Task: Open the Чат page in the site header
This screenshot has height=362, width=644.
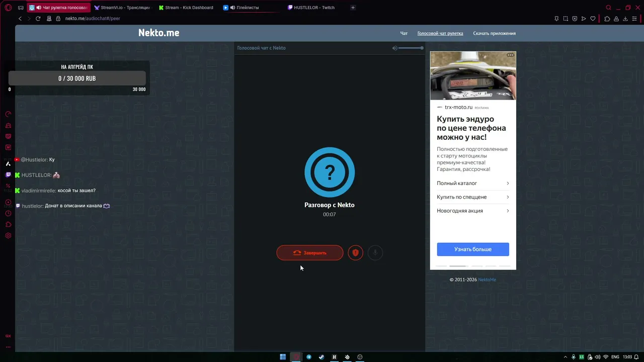Action: click(x=404, y=33)
